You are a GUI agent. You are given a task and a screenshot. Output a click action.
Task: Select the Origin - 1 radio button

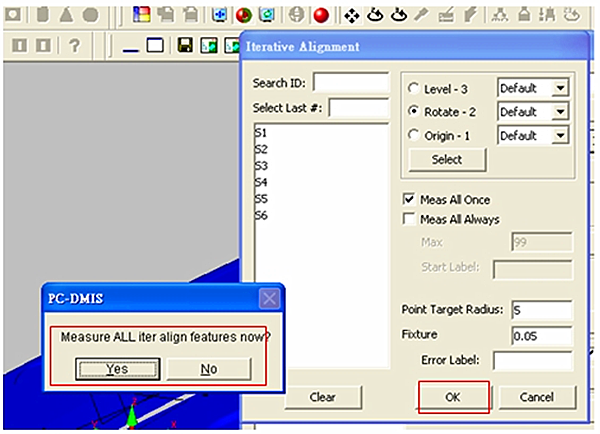click(x=413, y=135)
